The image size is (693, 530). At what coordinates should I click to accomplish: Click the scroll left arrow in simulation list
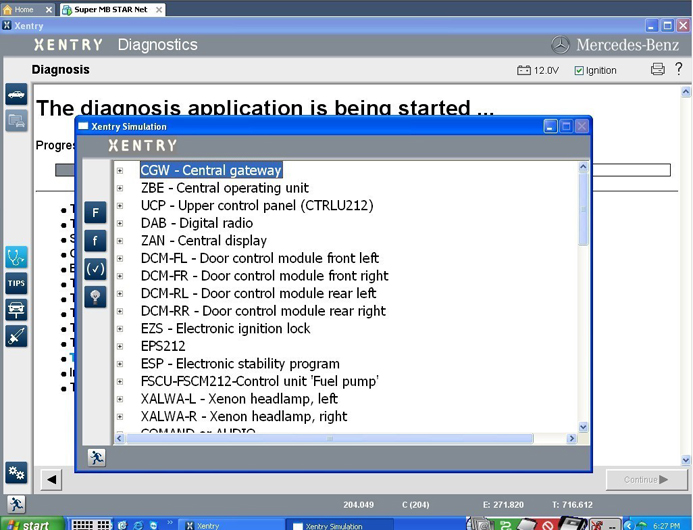click(119, 438)
